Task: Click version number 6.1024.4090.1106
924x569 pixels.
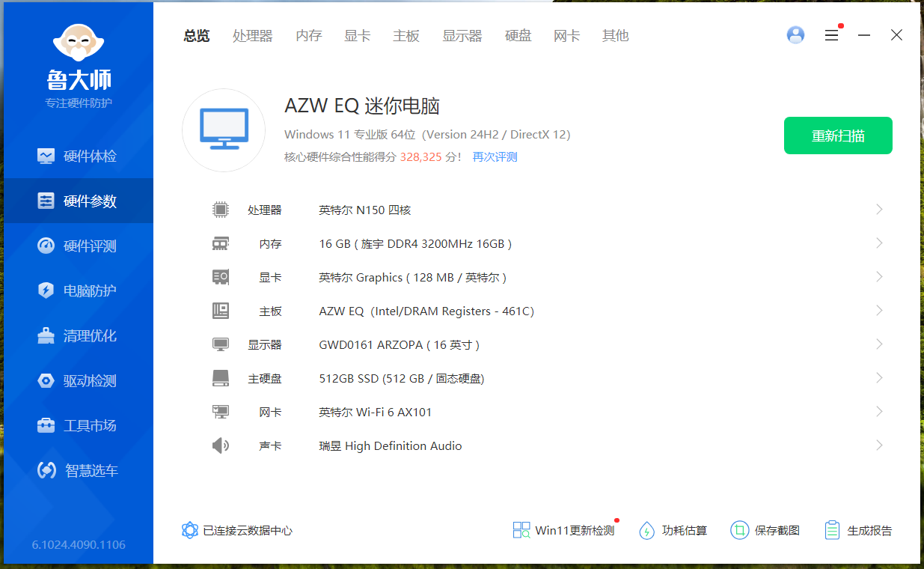Action: point(79,544)
